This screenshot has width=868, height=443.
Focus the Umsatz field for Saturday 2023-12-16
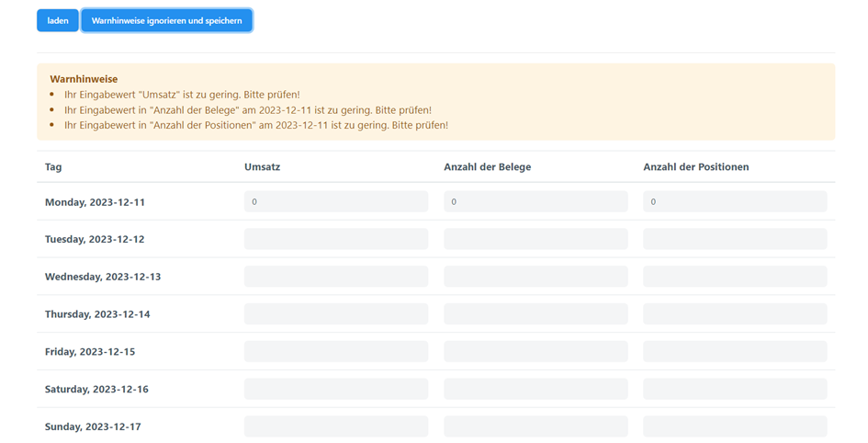(x=335, y=389)
